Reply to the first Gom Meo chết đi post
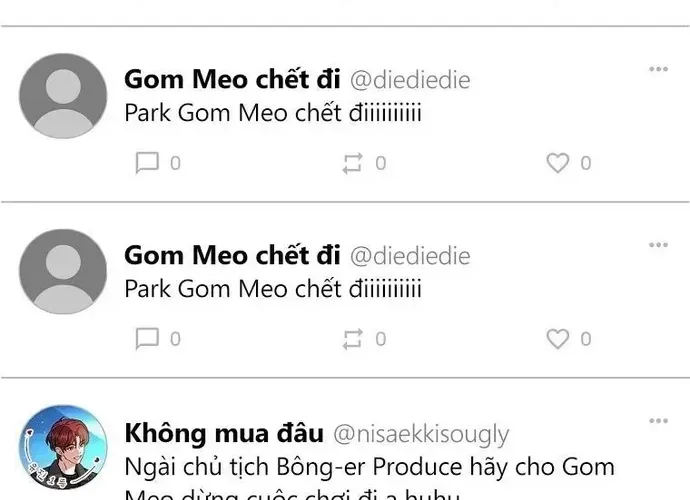690x500 pixels. coord(147,163)
